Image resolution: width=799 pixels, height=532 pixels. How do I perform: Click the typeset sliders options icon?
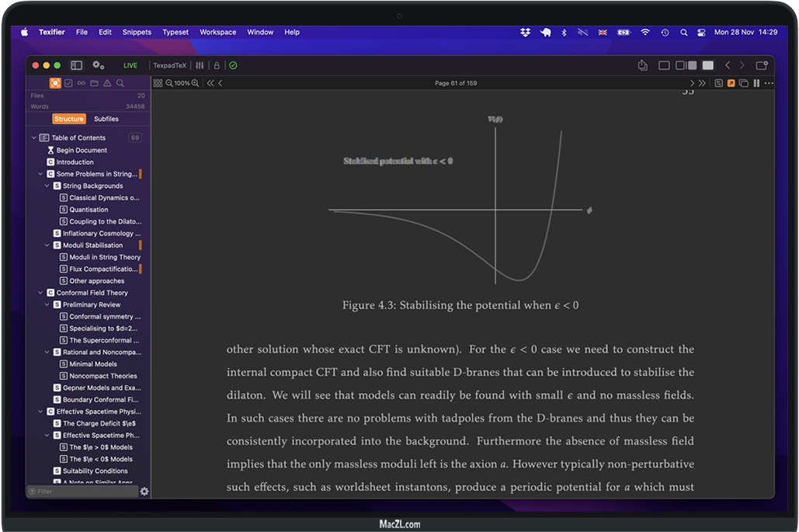(x=200, y=66)
